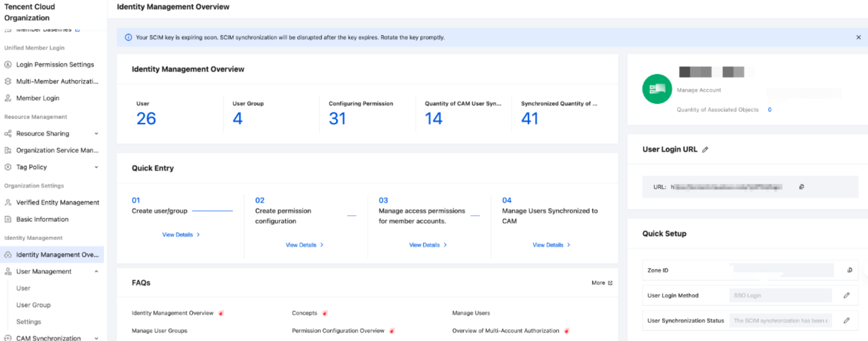View Details for Manage Users Synchronized to CAM
The width and height of the screenshot is (868, 341).
[552, 245]
